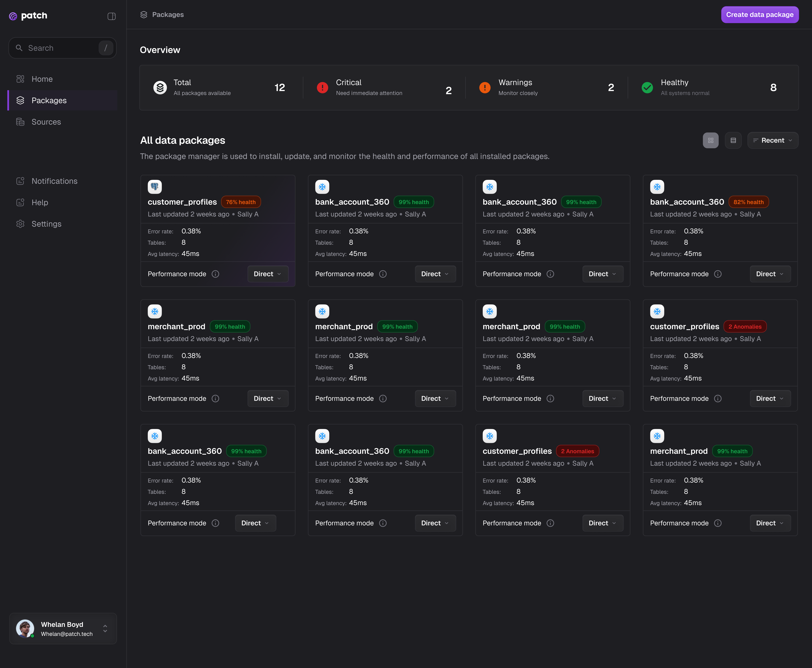Viewport: 812px width, 668px height.
Task: Collapse the sidebar panel icon
Action: [112, 16]
